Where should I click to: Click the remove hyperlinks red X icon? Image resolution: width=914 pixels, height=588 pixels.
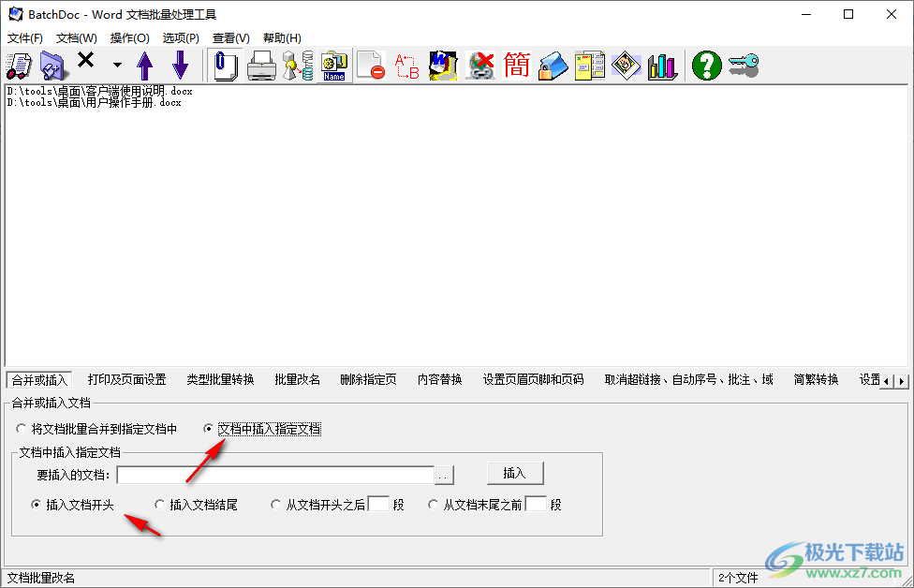[479, 66]
